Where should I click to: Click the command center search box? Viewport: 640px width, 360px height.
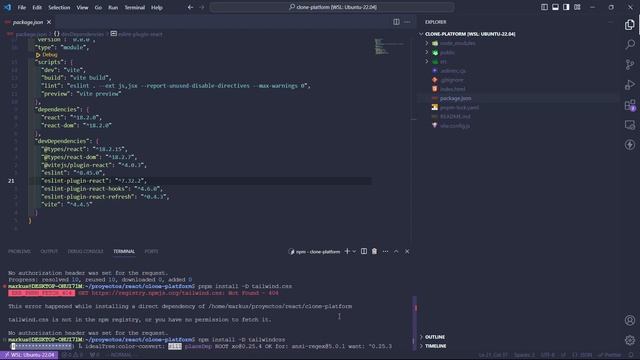coord(332,7)
